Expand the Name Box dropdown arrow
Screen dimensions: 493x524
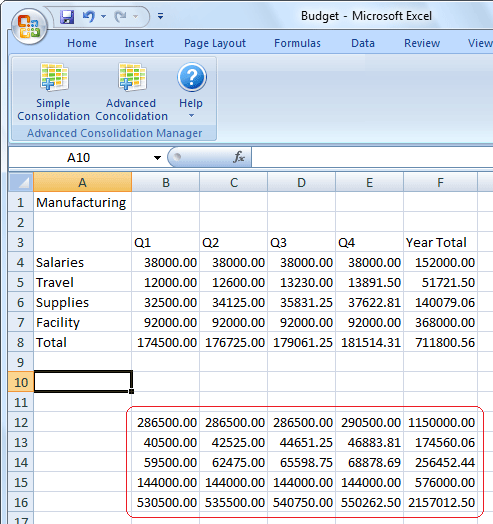click(x=157, y=157)
